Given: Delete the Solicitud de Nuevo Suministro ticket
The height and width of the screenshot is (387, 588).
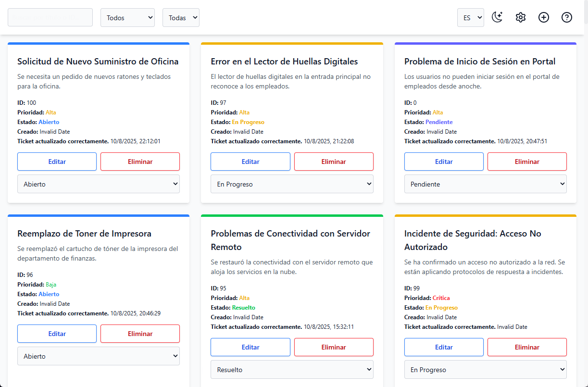Looking at the screenshot, I should coord(140,162).
